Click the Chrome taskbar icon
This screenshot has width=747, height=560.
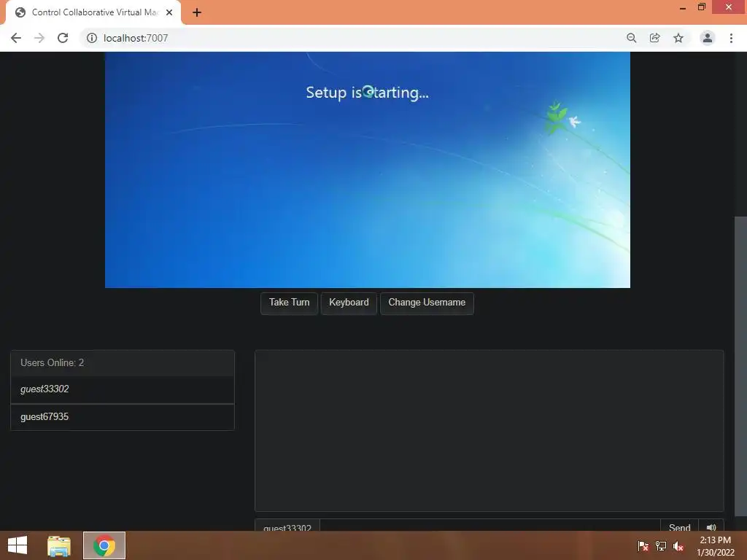click(104, 545)
